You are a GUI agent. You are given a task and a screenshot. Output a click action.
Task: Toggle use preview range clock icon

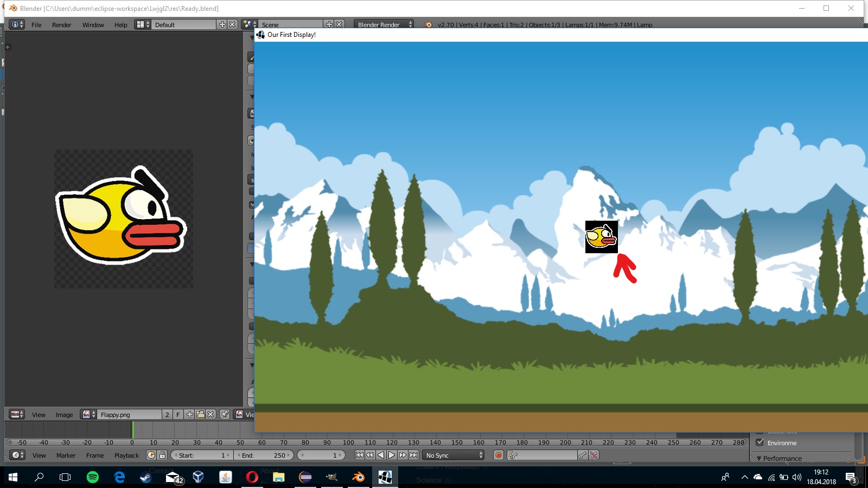[151, 455]
